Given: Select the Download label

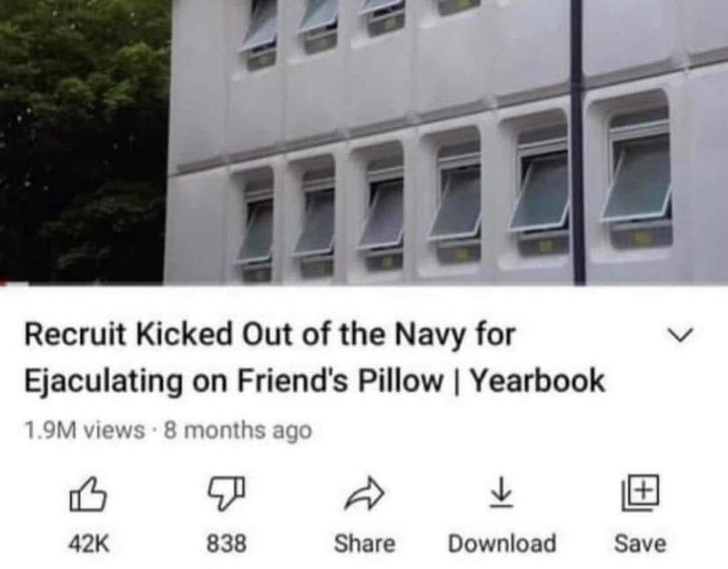Looking at the screenshot, I should (502, 544).
